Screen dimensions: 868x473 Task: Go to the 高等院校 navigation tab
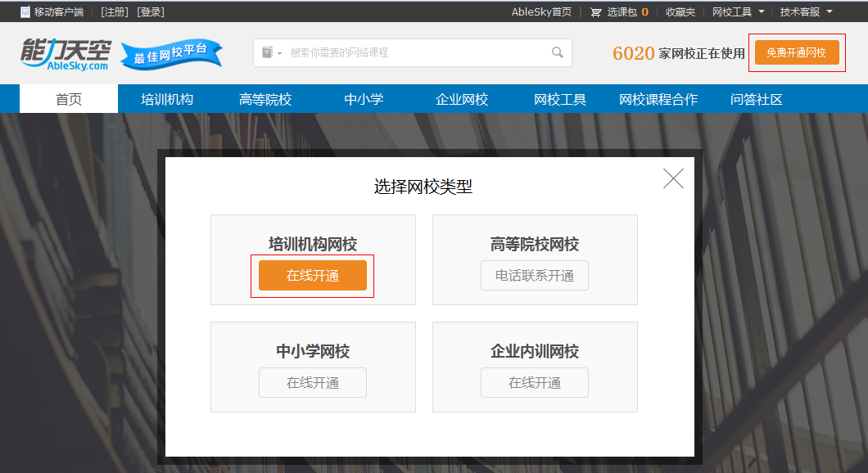click(x=265, y=100)
